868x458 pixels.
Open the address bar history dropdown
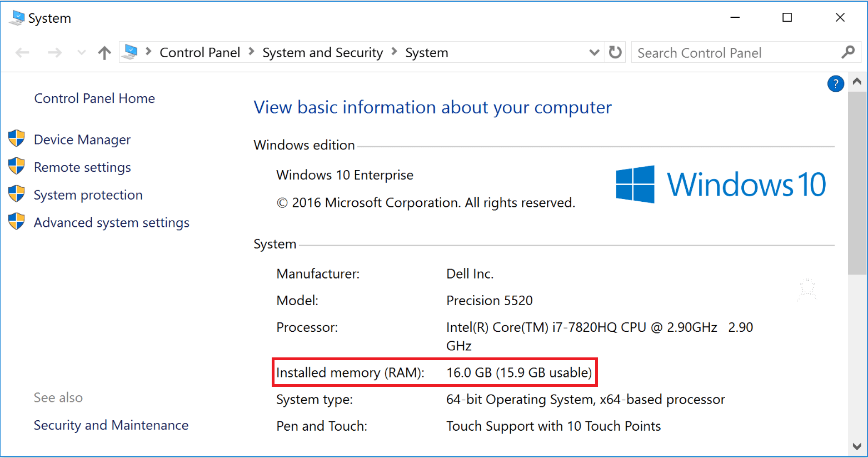[x=594, y=52]
